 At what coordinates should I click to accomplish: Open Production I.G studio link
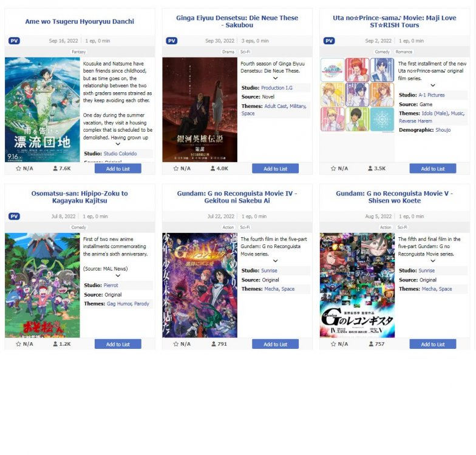coord(277,87)
